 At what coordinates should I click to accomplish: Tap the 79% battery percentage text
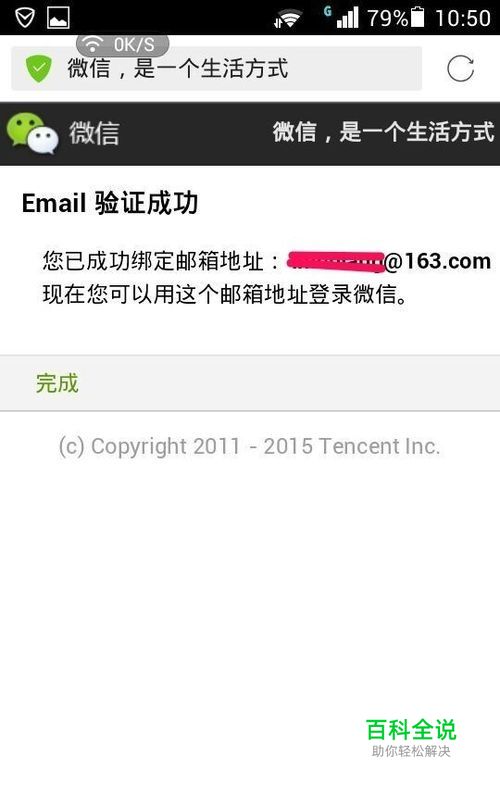click(387, 19)
